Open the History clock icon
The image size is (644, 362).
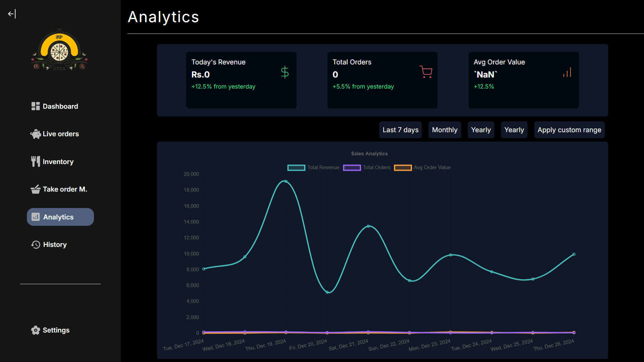(36, 245)
